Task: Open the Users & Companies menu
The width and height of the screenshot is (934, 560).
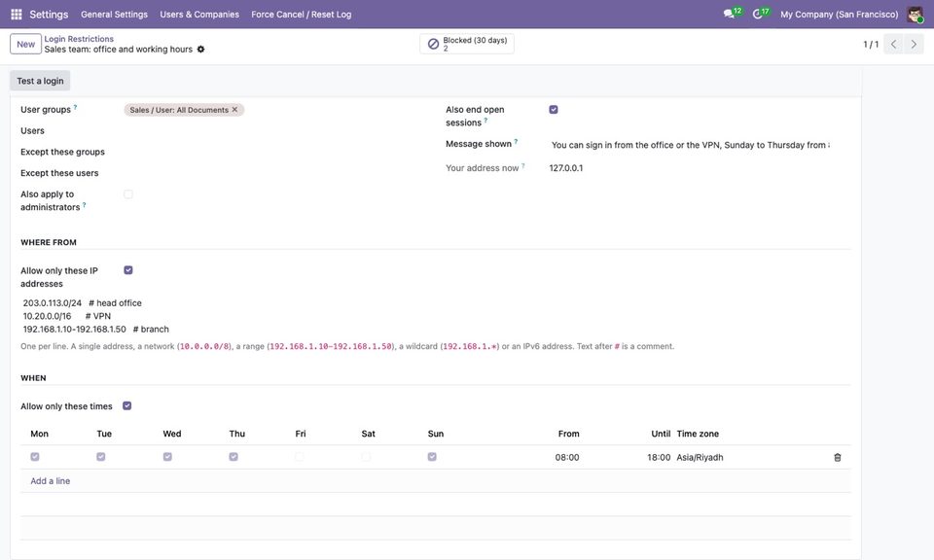Action: (x=199, y=15)
